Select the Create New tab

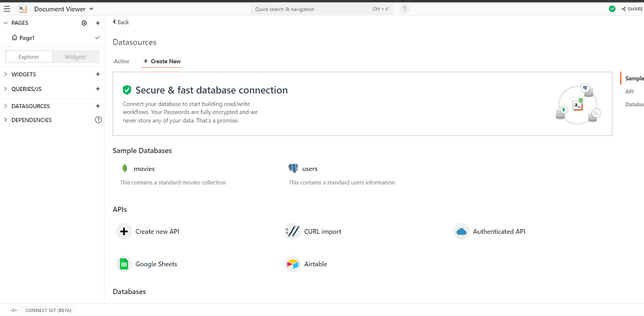(x=162, y=61)
